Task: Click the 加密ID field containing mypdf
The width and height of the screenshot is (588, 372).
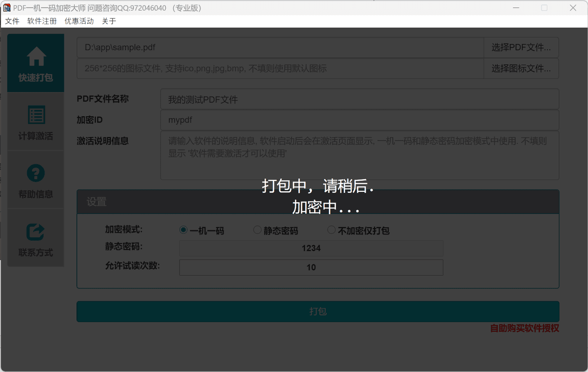Action: 360,120
